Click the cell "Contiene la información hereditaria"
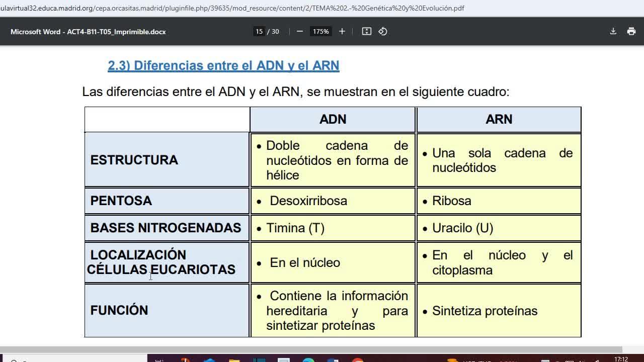The image size is (644, 362). 333,310
